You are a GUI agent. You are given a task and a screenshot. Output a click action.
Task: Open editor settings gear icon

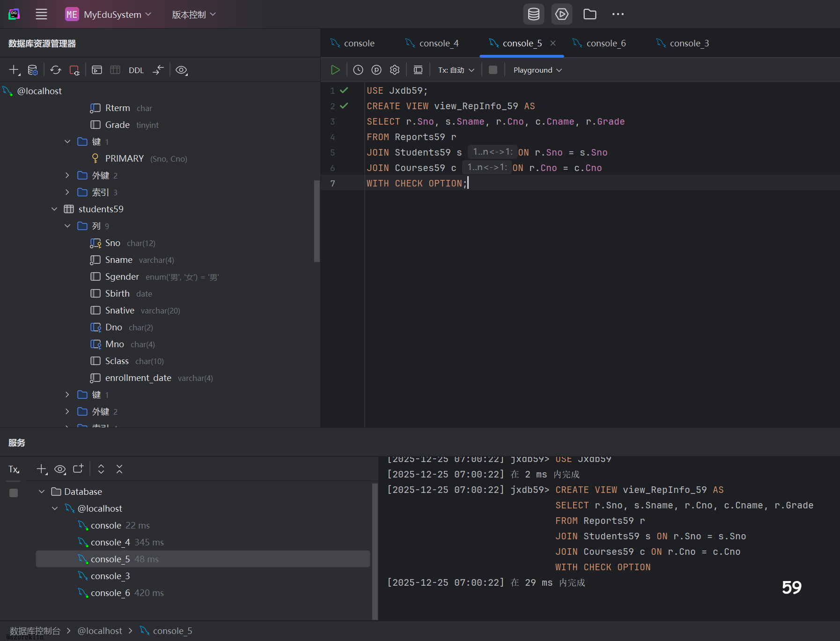coord(395,70)
